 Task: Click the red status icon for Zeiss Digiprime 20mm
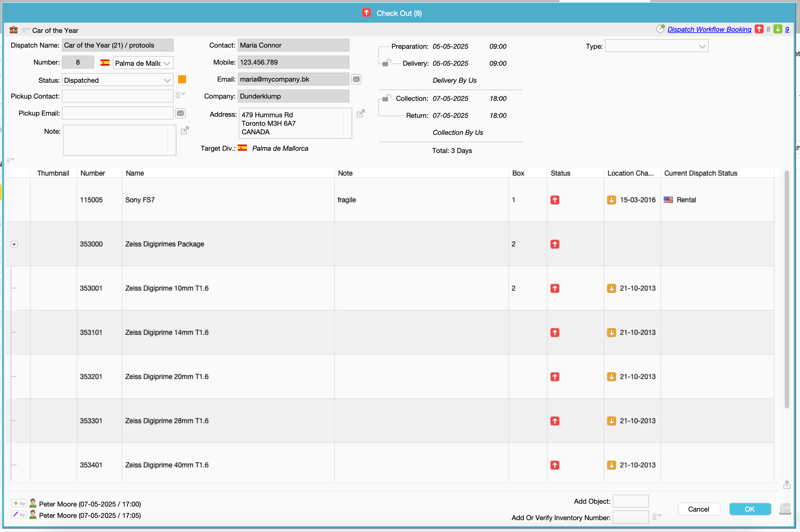click(555, 377)
